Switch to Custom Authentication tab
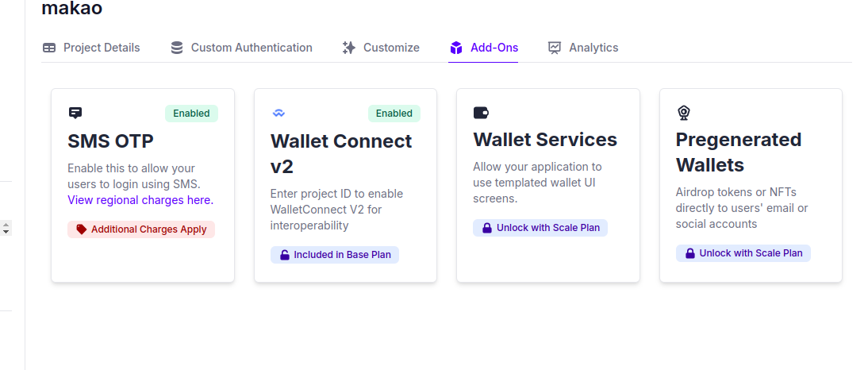Viewport: 868px width, 370px height. tap(241, 48)
